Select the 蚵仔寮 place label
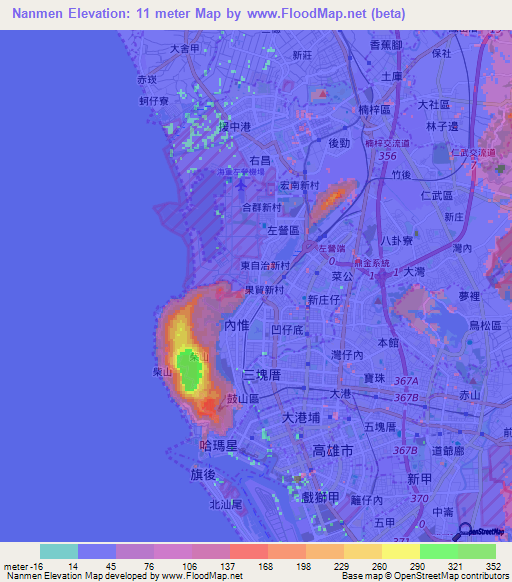The height and width of the screenshot is (582, 512). pos(154,101)
